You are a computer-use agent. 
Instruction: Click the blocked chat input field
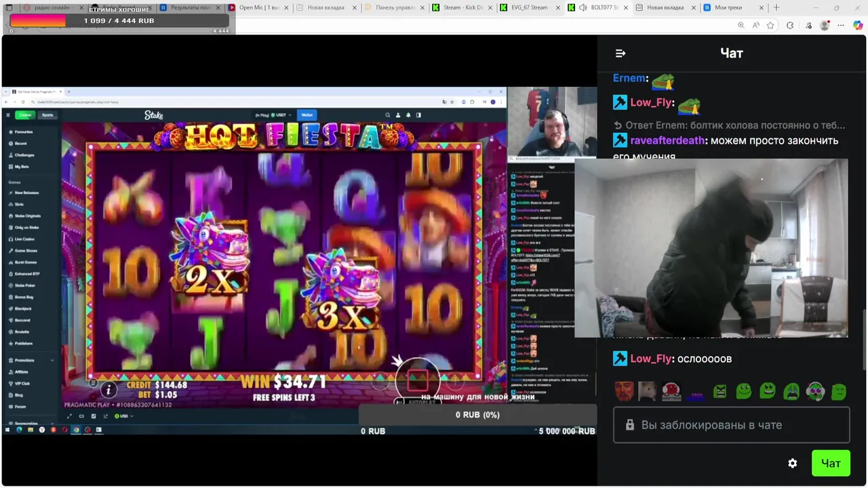point(731,425)
